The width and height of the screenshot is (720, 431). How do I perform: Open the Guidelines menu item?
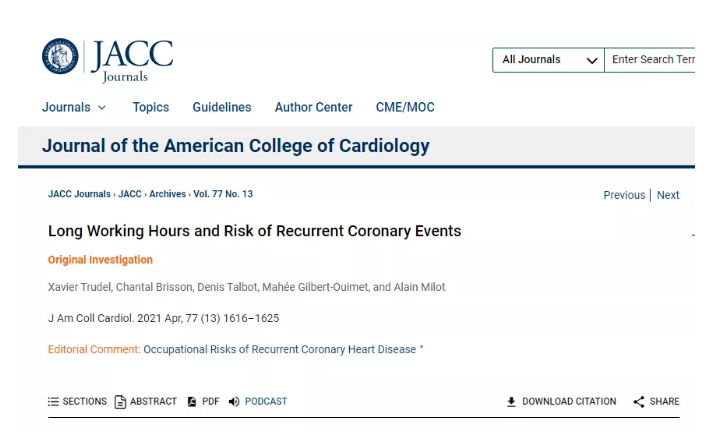tap(222, 107)
